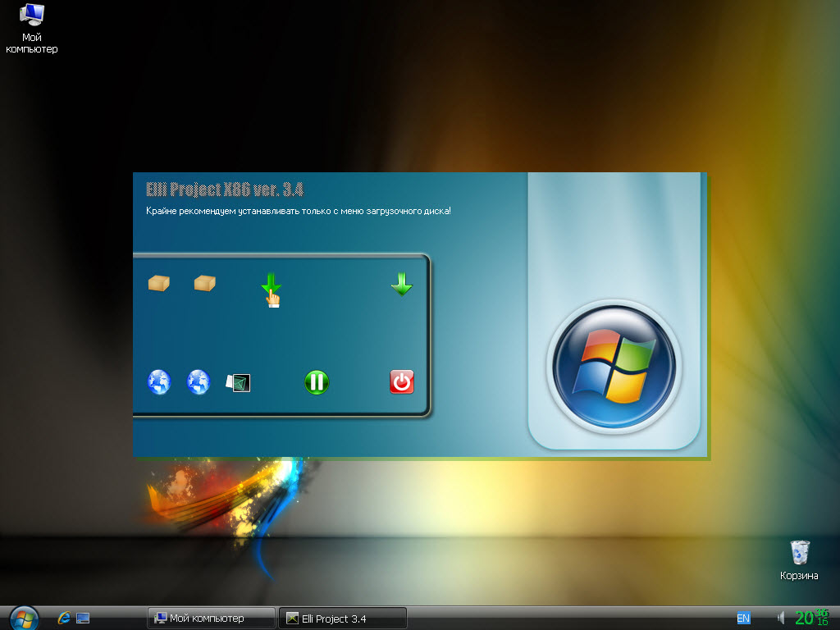The image size is (840, 630).
Task: Click the second cardboard box icon
Action: 204,283
